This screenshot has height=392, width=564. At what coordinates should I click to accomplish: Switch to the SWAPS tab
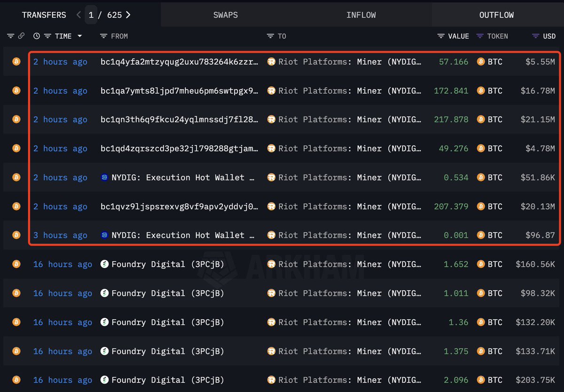(x=226, y=15)
